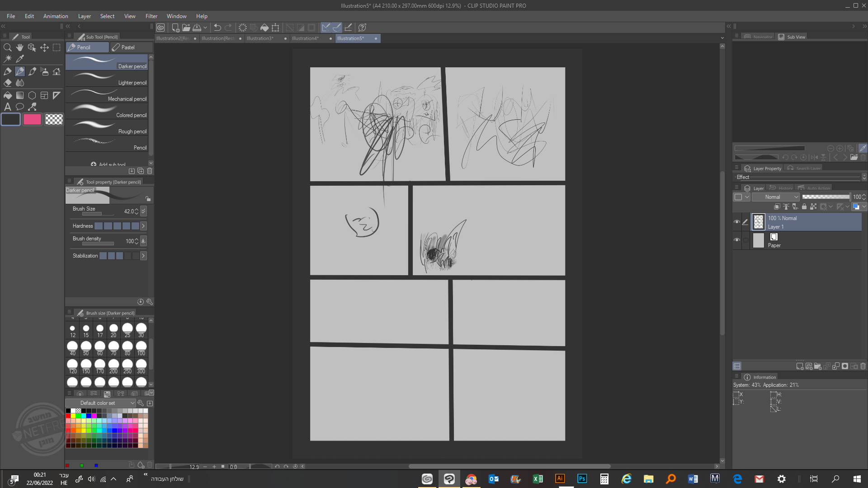Hide the Paper layer
The height and width of the screenshot is (488, 868).
tap(737, 240)
